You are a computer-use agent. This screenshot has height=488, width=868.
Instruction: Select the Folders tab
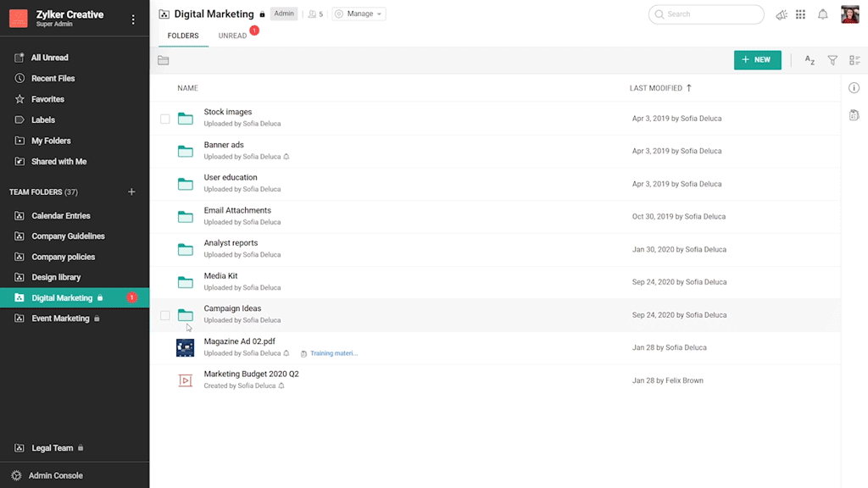(183, 36)
